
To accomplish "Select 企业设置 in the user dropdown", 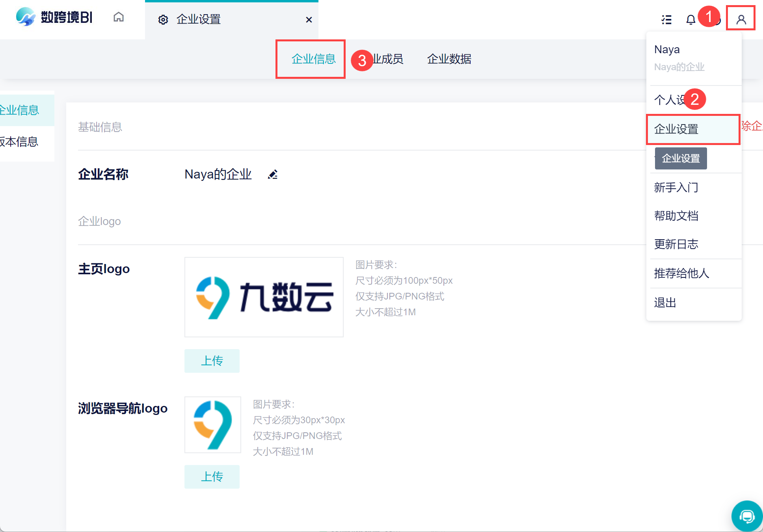I will [676, 129].
